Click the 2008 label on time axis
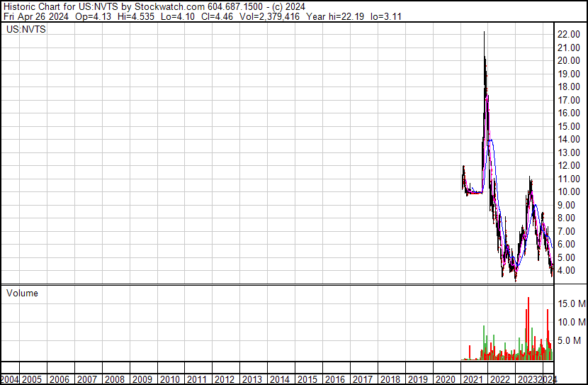 pos(114,379)
